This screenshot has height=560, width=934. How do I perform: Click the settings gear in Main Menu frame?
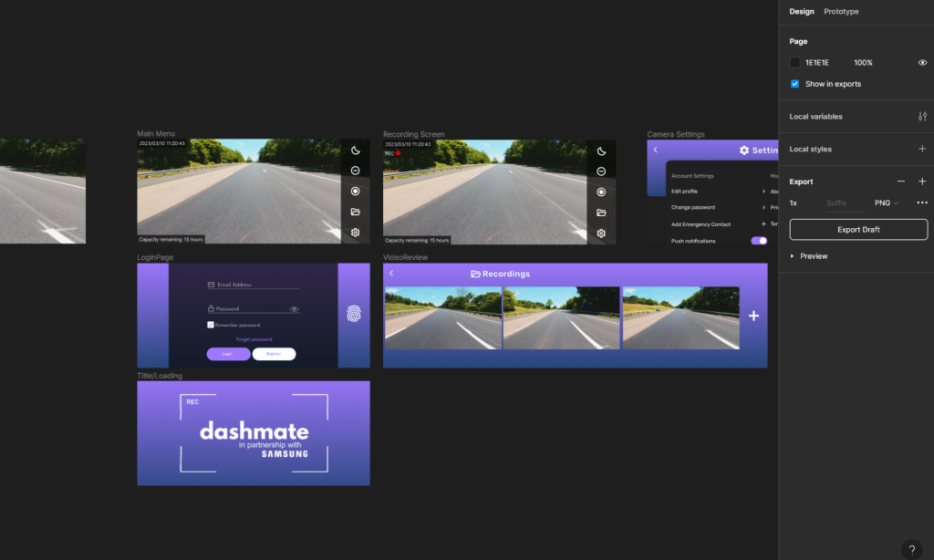pyautogui.click(x=356, y=233)
